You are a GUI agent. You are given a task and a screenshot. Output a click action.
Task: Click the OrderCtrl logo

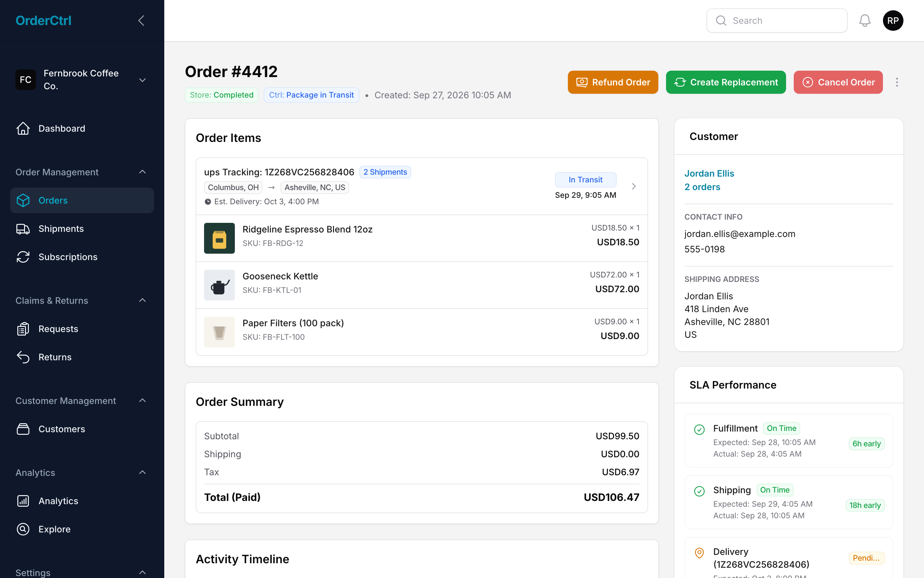tap(43, 21)
